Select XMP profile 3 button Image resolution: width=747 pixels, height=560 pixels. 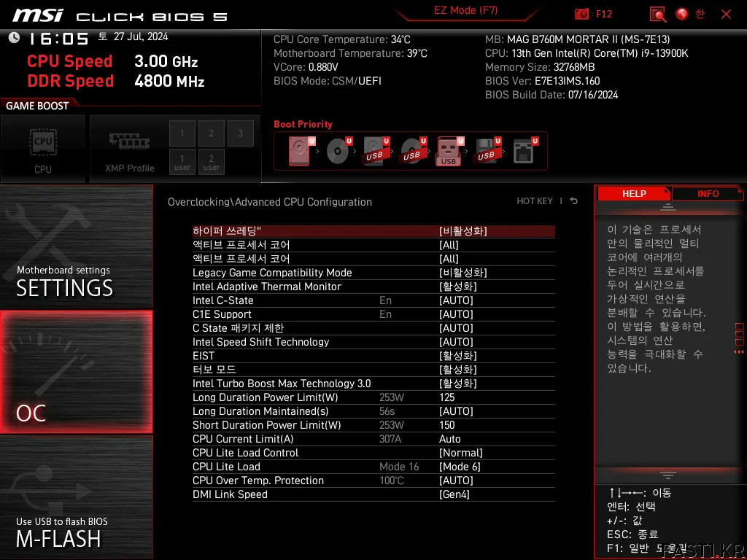pos(240,133)
